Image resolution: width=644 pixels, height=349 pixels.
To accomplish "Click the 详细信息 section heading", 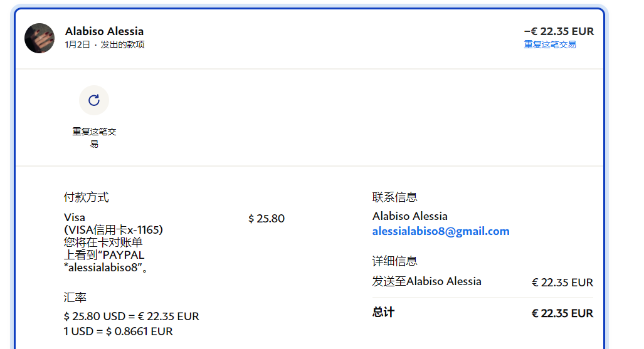I will [394, 261].
